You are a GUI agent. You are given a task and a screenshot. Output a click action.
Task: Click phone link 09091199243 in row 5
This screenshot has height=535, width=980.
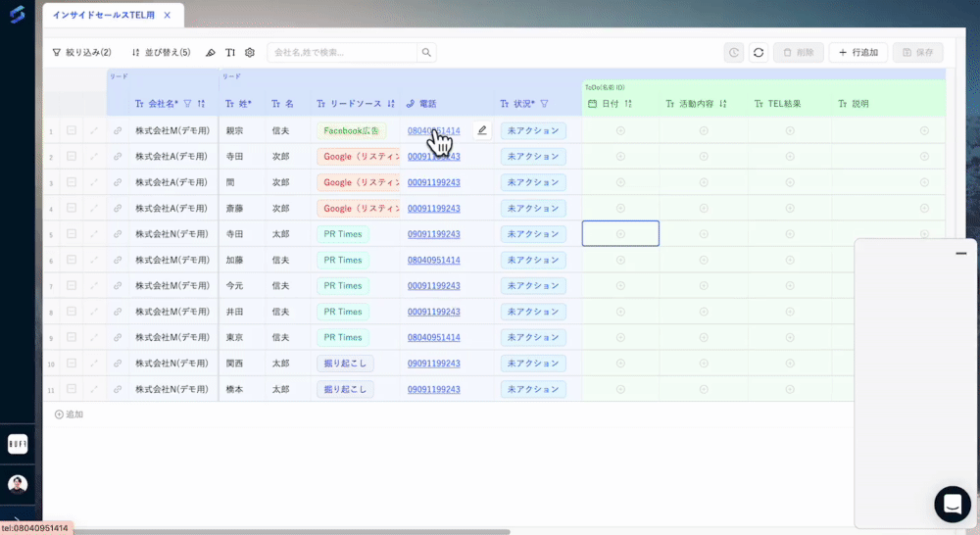click(433, 234)
